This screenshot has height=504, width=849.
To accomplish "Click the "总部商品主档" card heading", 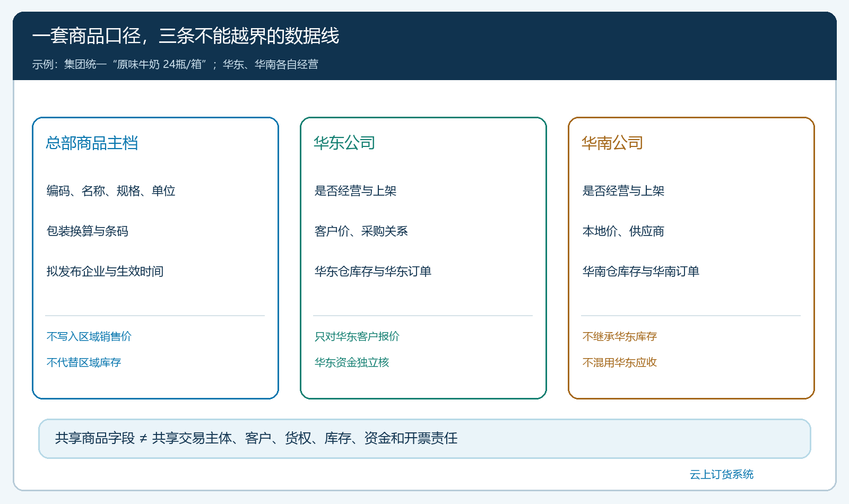I will pos(92,143).
